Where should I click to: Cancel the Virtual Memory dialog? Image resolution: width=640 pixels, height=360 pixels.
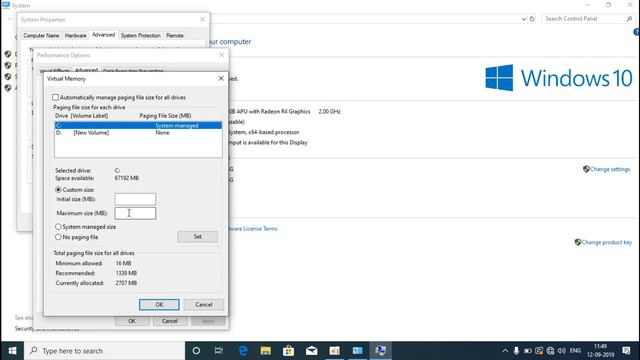pyautogui.click(x=204, y=304)
